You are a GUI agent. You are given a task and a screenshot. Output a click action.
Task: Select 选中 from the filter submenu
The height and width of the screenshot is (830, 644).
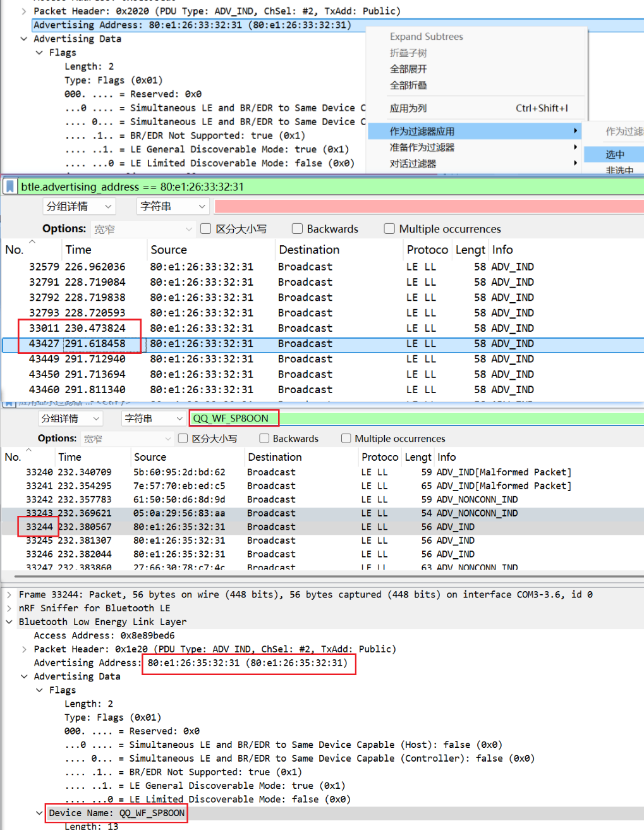(614, 154)
